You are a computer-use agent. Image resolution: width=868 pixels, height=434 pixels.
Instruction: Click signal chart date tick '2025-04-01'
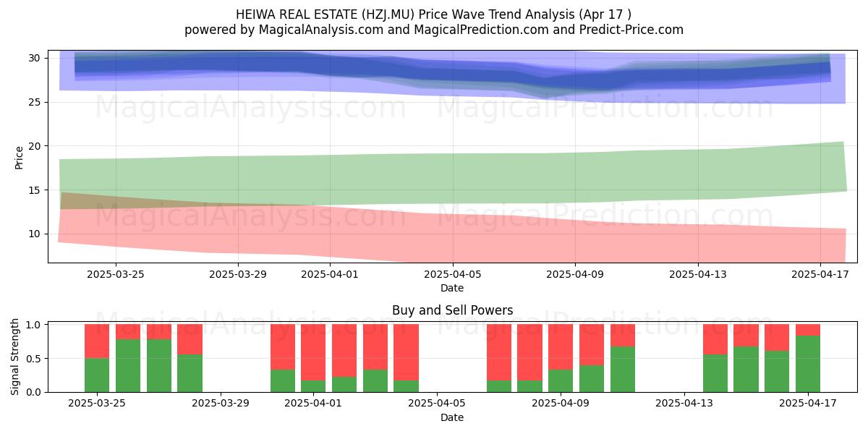pyautogui.click(x=313, y=404)
